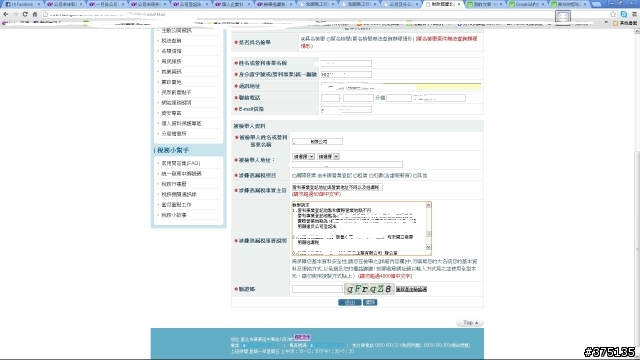This screenshot has width=640, height=360.
Task: Reload the page with the refresh icon
Action: tap(25, 14)
